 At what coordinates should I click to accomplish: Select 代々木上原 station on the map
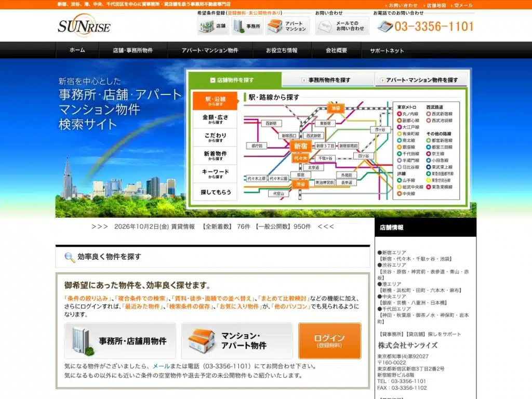coord(257,179)
